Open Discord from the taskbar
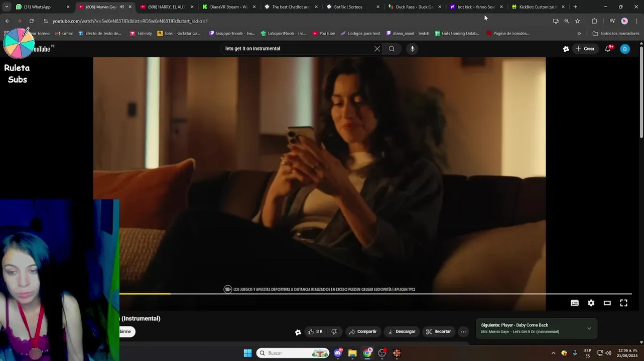This screenshot has height=361, width=644. tap(338, 353)
